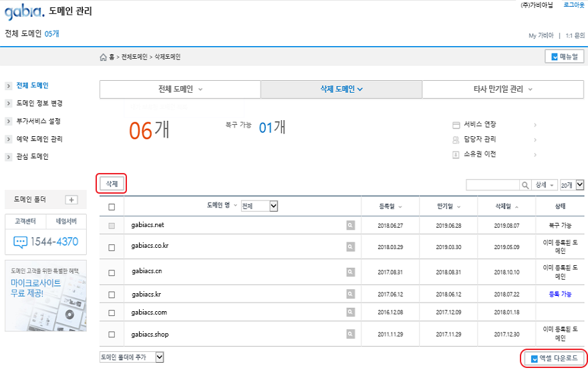Sort by 삭제일 column header
The width and height of the screenshot is (588, 370).
point(506,206)
